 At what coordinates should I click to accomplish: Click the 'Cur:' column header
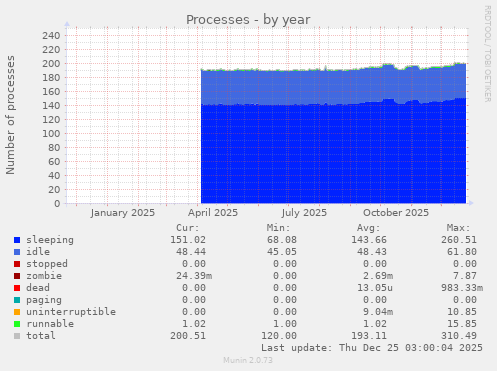click(188, 228)
